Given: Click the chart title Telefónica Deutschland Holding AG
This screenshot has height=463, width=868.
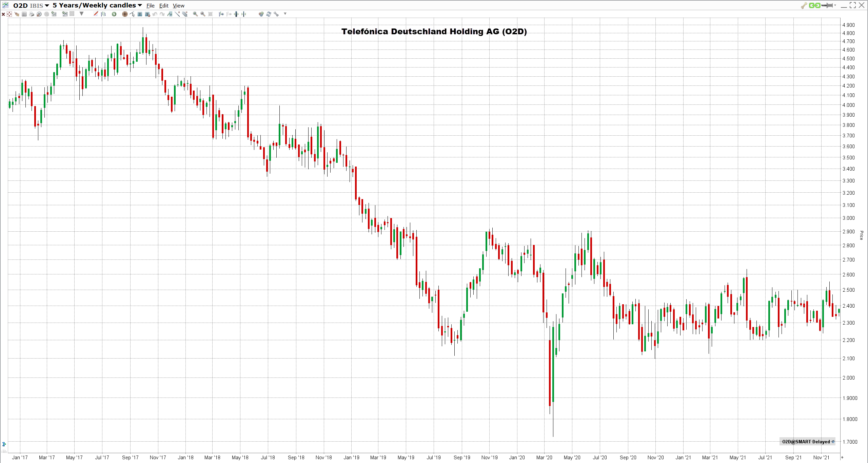Looking at the screenshot, I should 434,32.
